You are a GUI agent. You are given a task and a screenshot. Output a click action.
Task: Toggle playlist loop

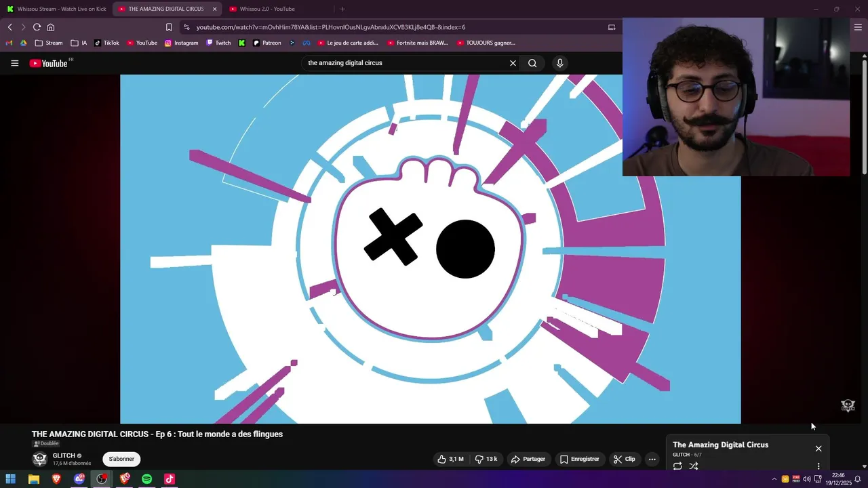[677, 466]
